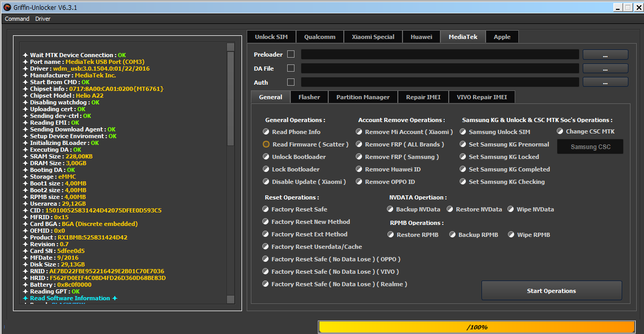The image size is (644, 334).
Task: Choose Remove FRP (ALL Brands)
Action: click(x=400, y=144)
